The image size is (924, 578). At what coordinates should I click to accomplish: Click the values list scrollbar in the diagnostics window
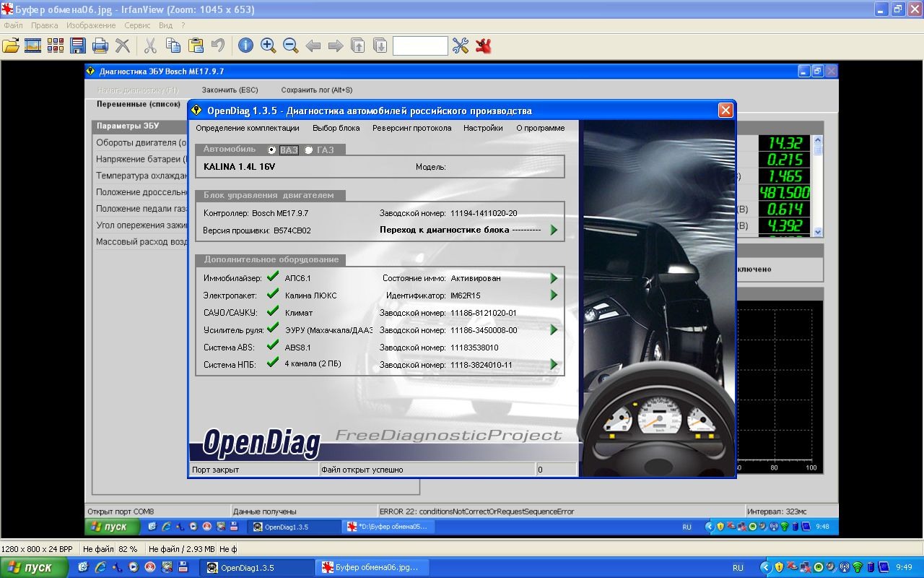click(x=818, y=186)
